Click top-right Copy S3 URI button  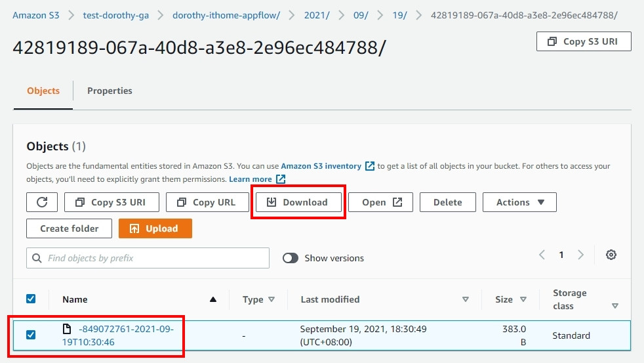tap(584, 41)
